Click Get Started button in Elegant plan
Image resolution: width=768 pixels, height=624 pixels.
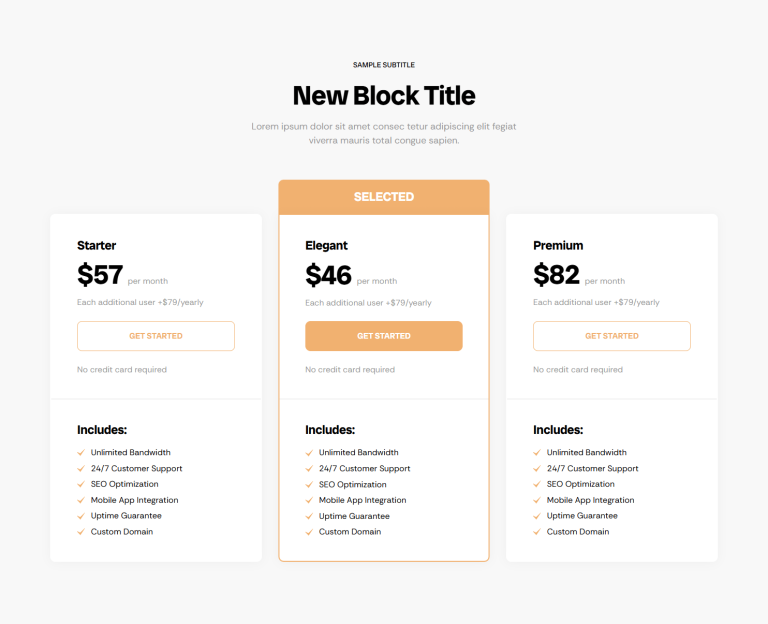click(x=384, y=336)
